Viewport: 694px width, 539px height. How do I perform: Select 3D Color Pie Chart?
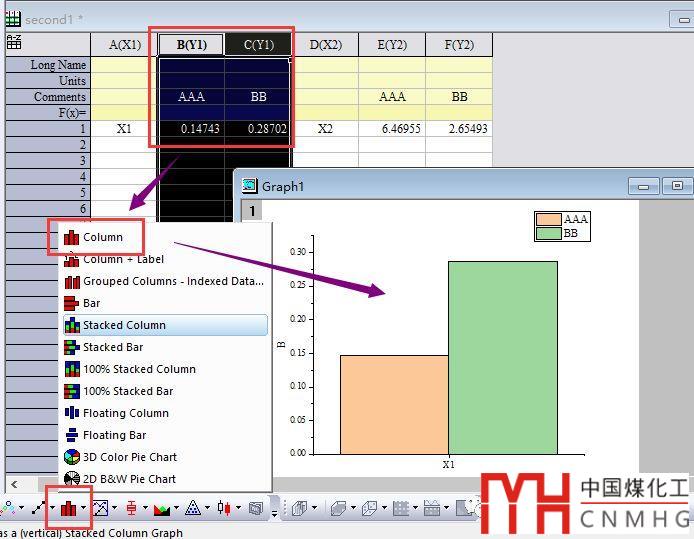coord(166,457)
